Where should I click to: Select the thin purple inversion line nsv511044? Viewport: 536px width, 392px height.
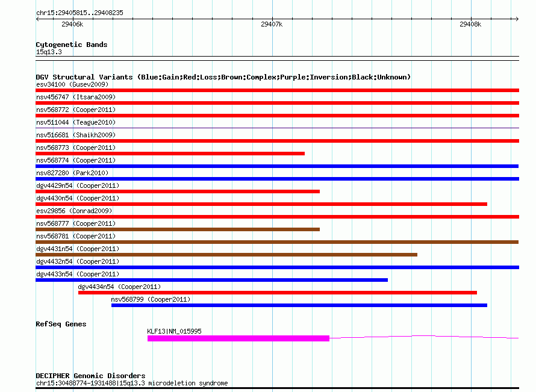click(x=277, y=128)
